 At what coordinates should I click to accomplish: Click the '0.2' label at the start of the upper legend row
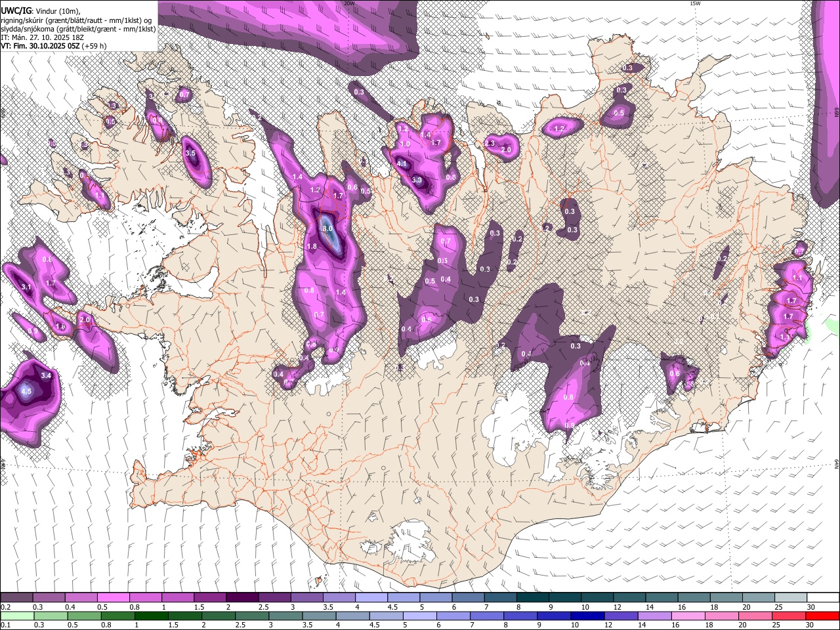pos(5,607)
